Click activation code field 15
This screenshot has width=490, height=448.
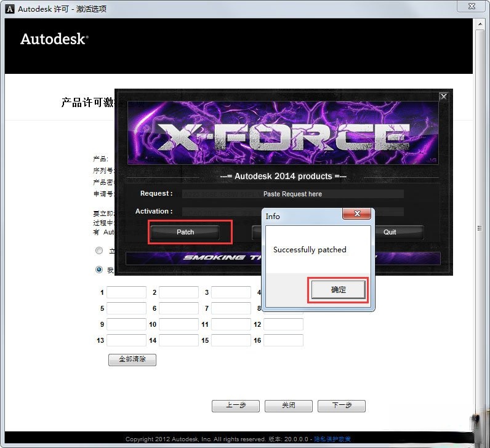coord(231,340)
